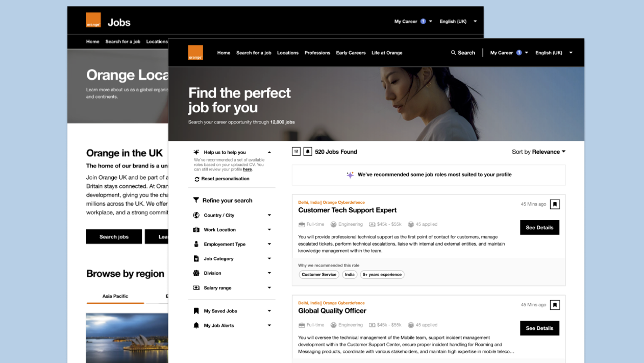This screenshot has width=644, height=363.
Task: Click the sparkle icon next to Help us to help you
Action: pos(196,152)
